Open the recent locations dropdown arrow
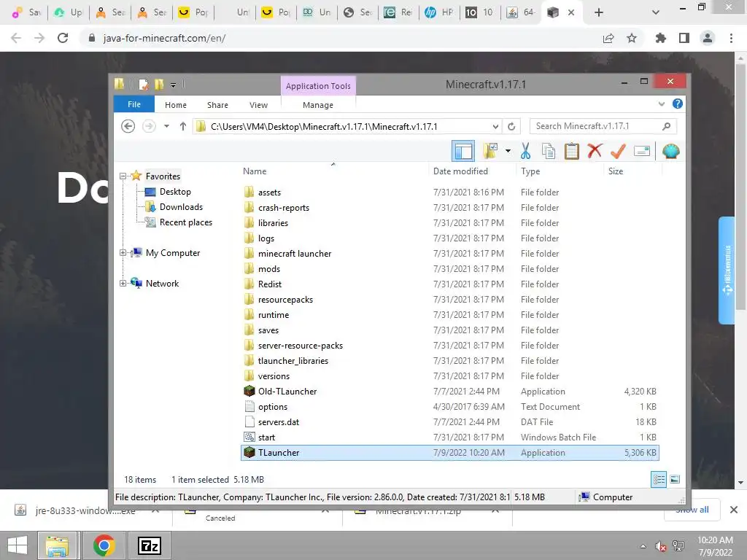 (167, 126)
